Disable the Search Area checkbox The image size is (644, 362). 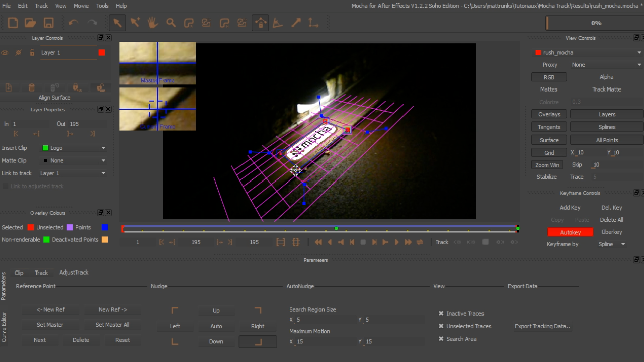click(x=441, y=339)
